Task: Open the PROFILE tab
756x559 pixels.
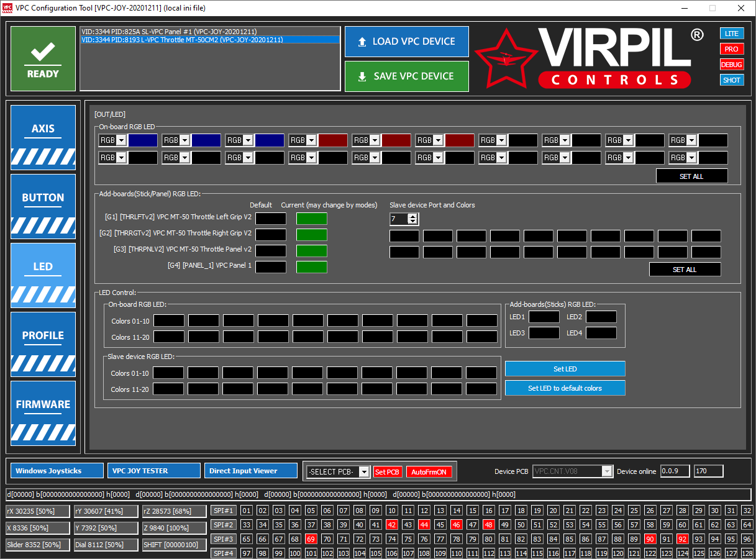Action: coord(43,344)
